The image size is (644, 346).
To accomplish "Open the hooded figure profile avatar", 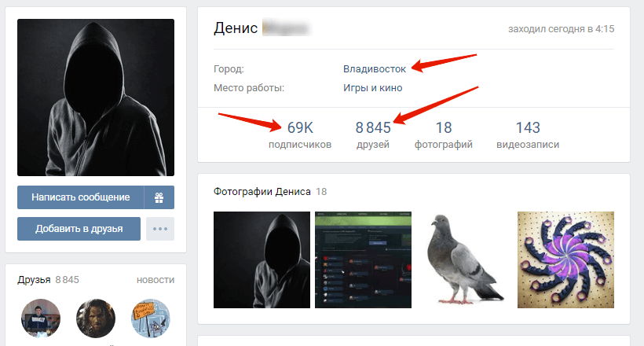I will point(96,98).
